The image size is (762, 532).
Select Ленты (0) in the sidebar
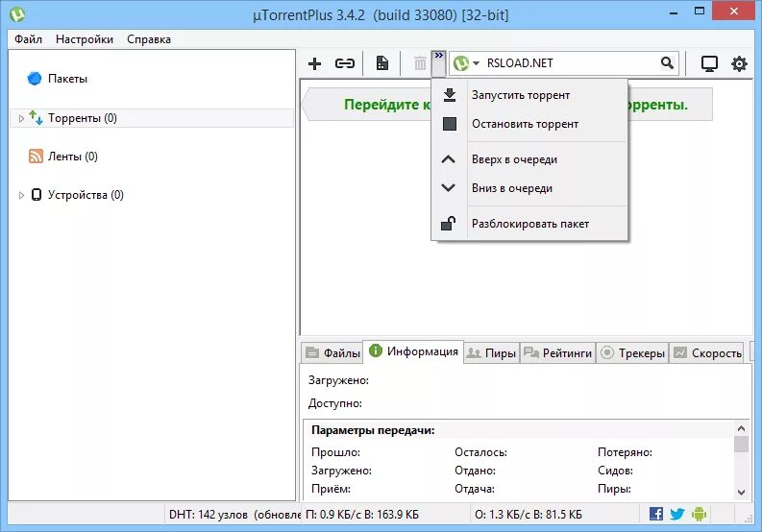coord(63,157)
